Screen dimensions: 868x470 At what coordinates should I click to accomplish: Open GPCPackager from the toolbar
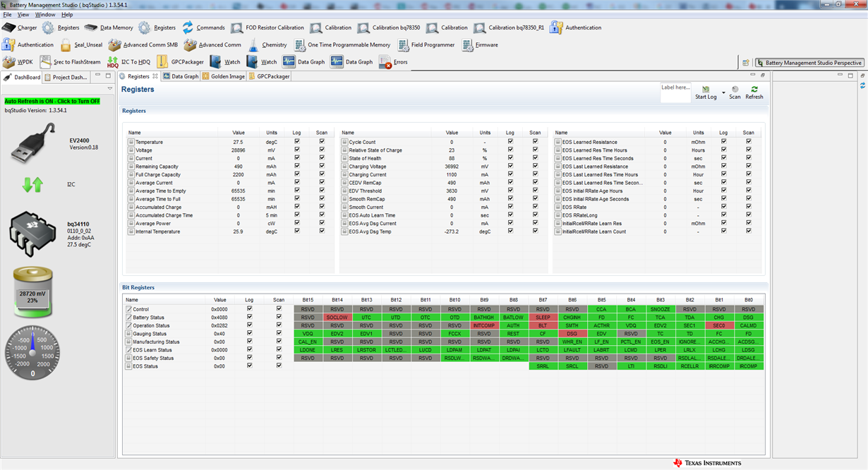point(179,62)
